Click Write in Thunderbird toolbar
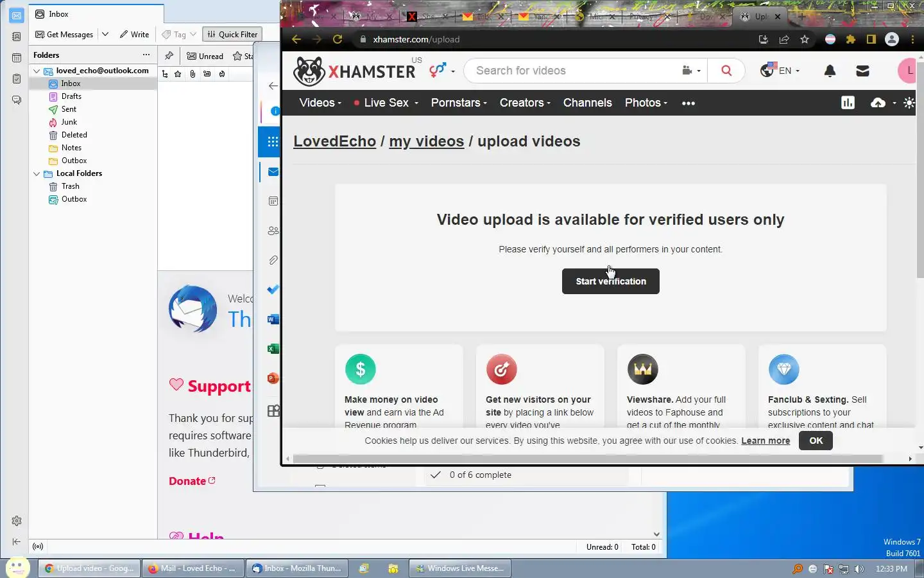The width and height of the screenshot is (924, 578). (134, 35)
